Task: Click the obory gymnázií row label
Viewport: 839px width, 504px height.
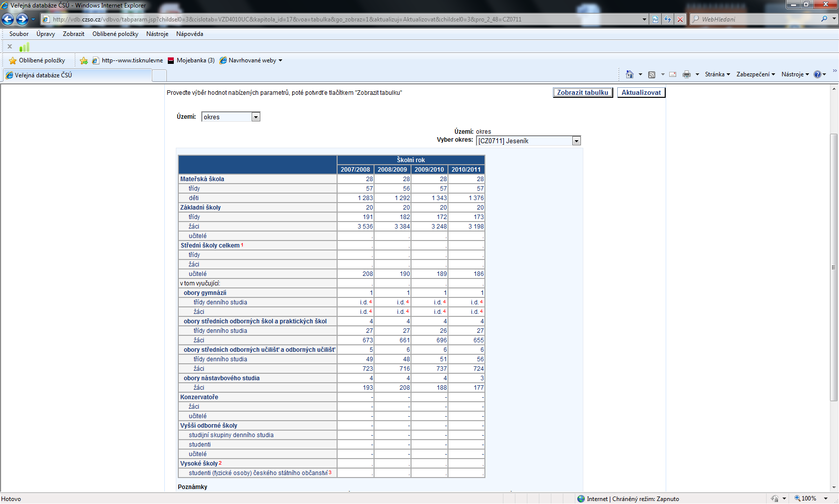Action: point(205,293)
